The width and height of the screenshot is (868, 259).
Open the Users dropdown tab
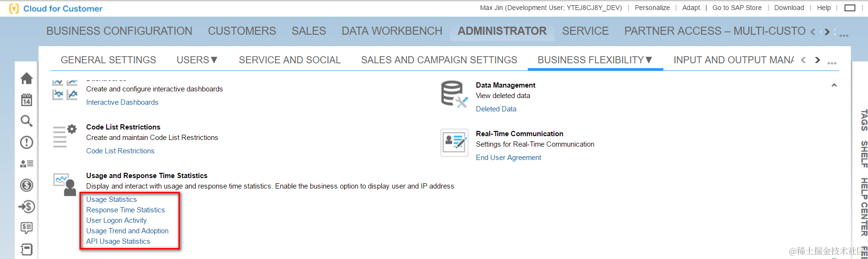[197, 60]
